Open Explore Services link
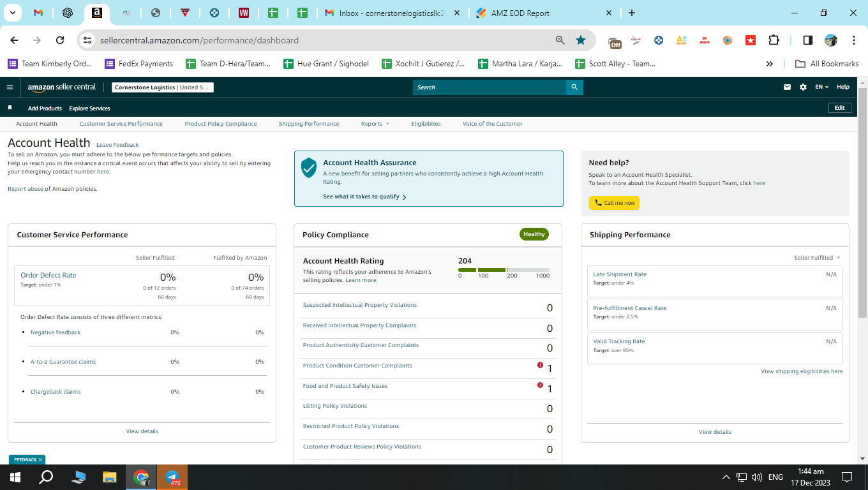868x490 pixels. (89, 108)
